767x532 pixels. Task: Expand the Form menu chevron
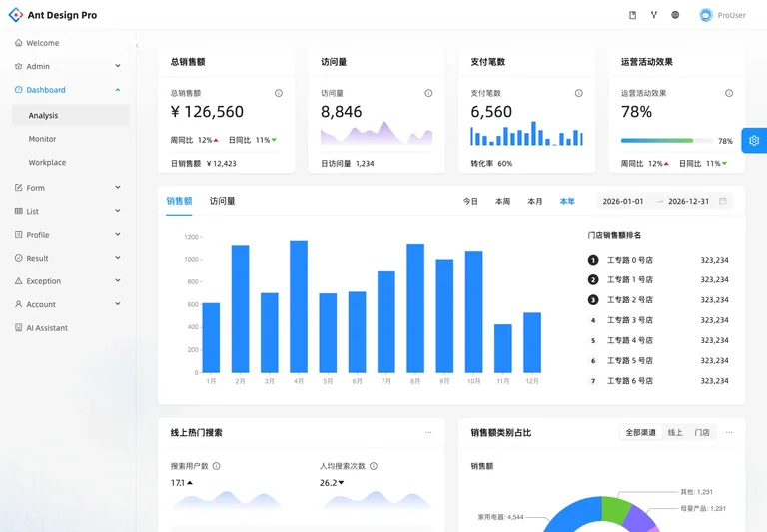click(x=118, y=187)
